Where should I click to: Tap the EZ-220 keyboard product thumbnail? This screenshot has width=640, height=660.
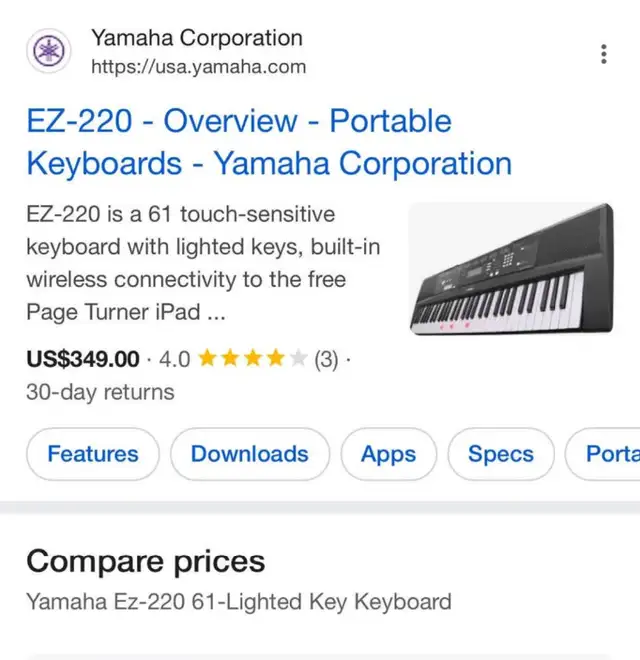point(511,269)
